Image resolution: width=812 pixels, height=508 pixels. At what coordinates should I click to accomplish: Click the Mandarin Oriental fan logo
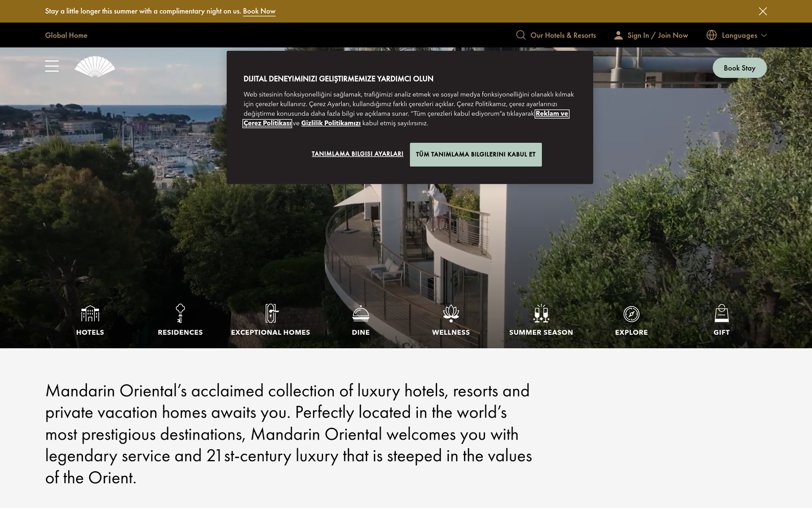(95, 66)
